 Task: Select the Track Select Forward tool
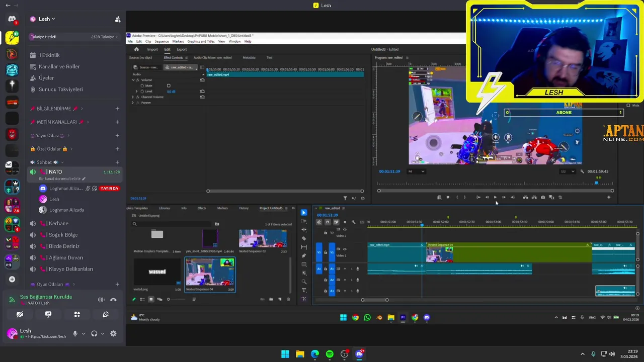click(x=304, y=221)
